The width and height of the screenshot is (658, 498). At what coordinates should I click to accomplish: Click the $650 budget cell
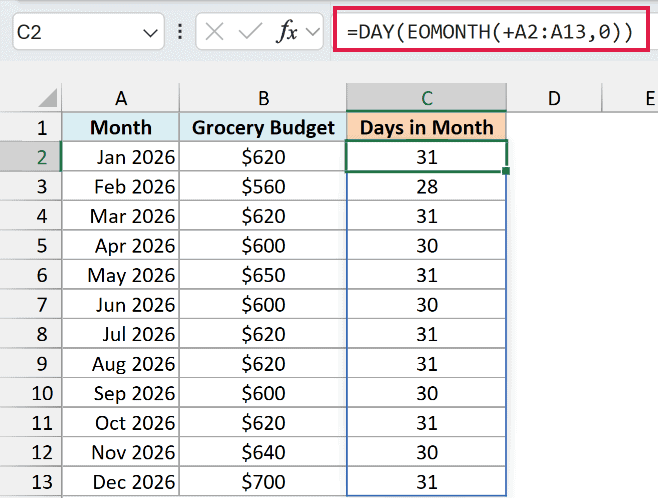263,275
